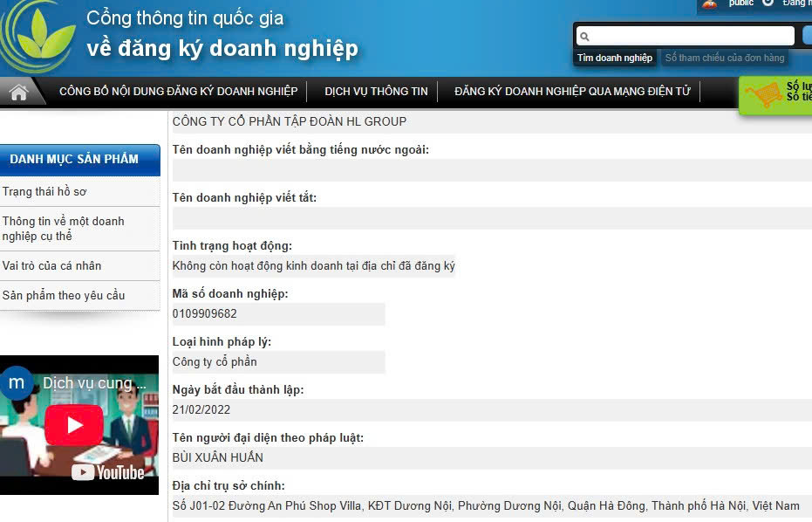Select Vai trò của cá nhân sidebar link

(51, 265)
